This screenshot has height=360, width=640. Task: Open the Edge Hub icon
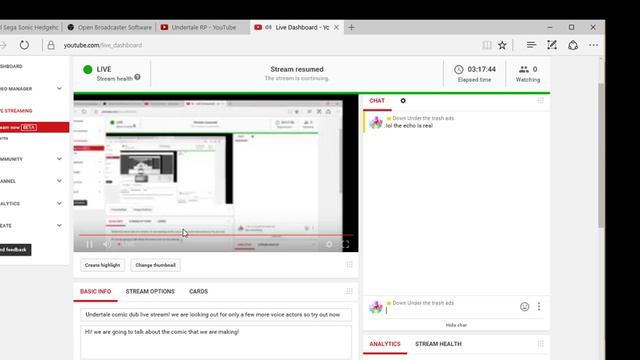(531, 45)
